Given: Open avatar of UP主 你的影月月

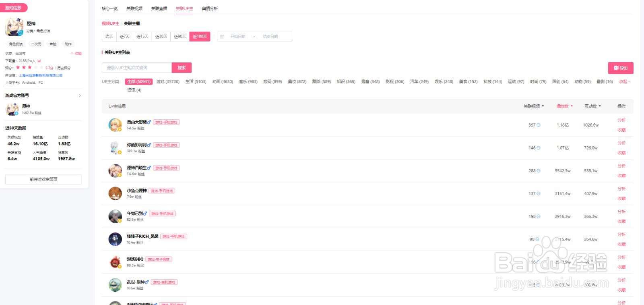Looking at the screenshot, I should pos(115,148).
